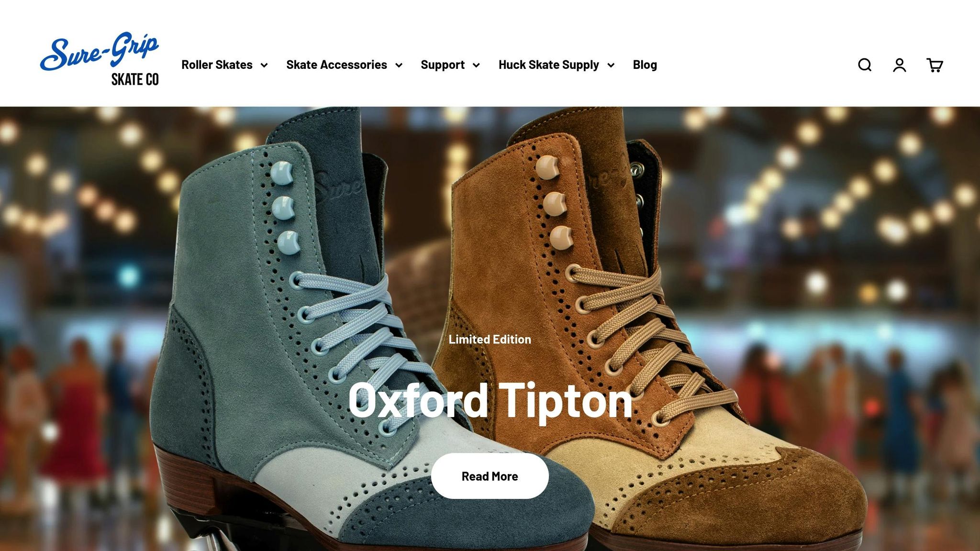Open the account login icon
This screenshot has width=980, height=551.
tap(899, 65)
